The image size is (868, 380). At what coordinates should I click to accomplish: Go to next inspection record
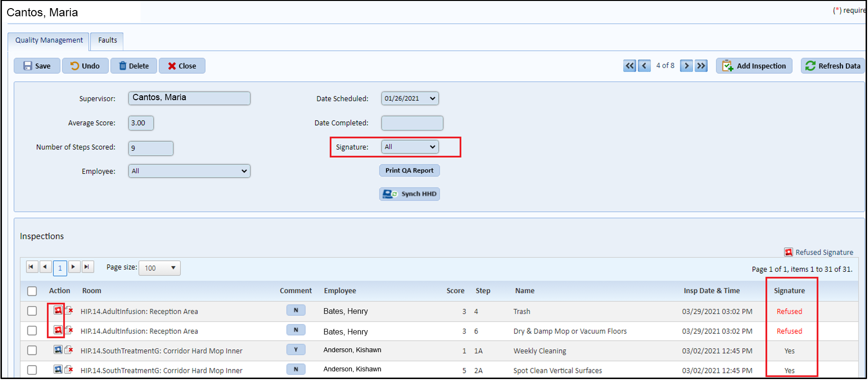click(687, 66)
